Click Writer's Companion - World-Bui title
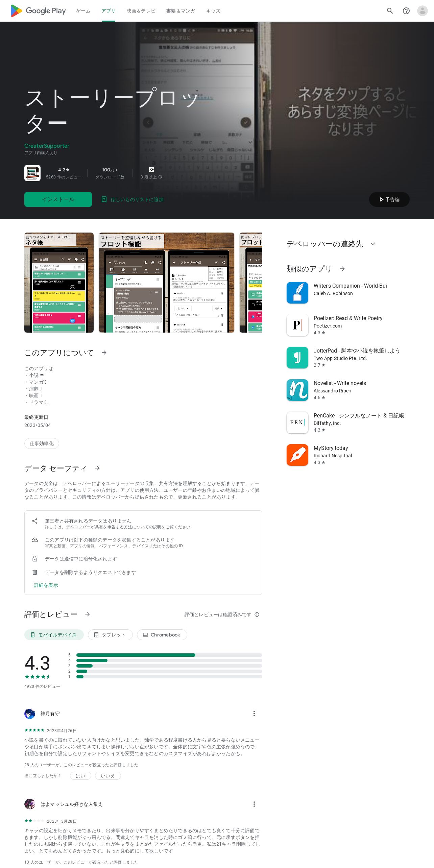Screen dimensions: 434x868 [x=350, y=286]
